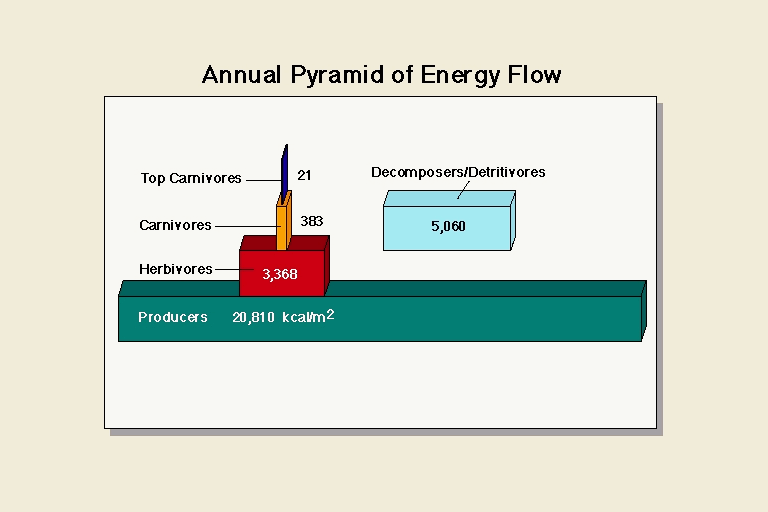Click the chart title Annual Pyramid of Energy Flow
Screen dimensions: 768x512
pyautogui.click(x=382, y=75)
